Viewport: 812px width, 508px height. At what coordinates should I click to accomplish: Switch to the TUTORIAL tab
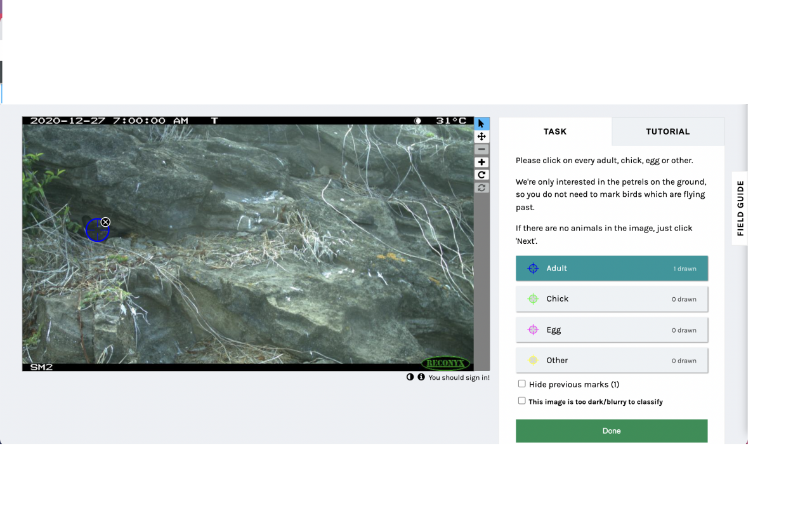click(x=667, y=131)
